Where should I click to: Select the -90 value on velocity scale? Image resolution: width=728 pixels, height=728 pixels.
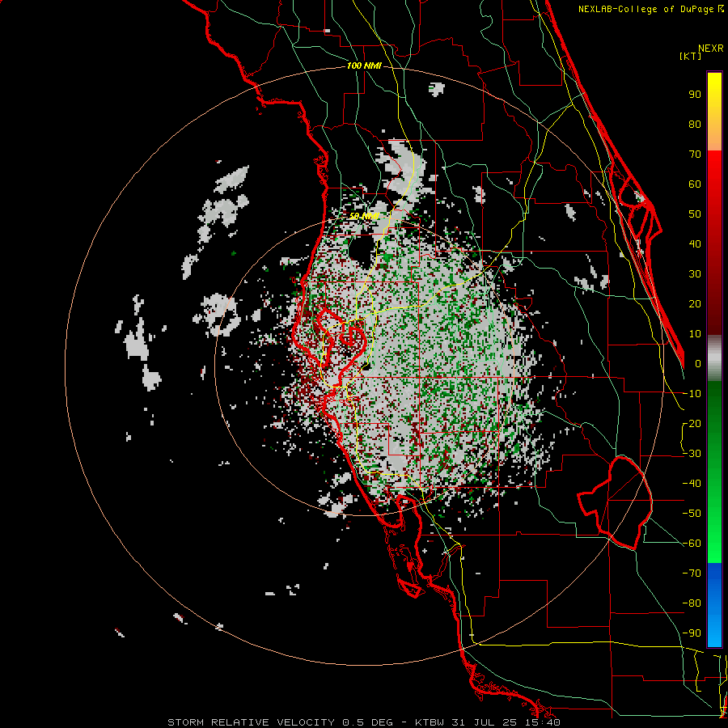[x=692, y=633]
